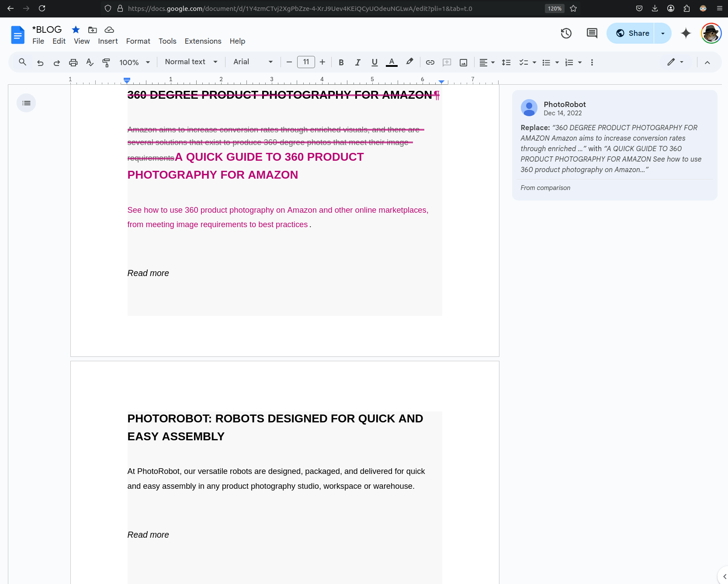This screenshot has width=728, height=584.
Task: Star the BLOG document
Action: (76, 29)
